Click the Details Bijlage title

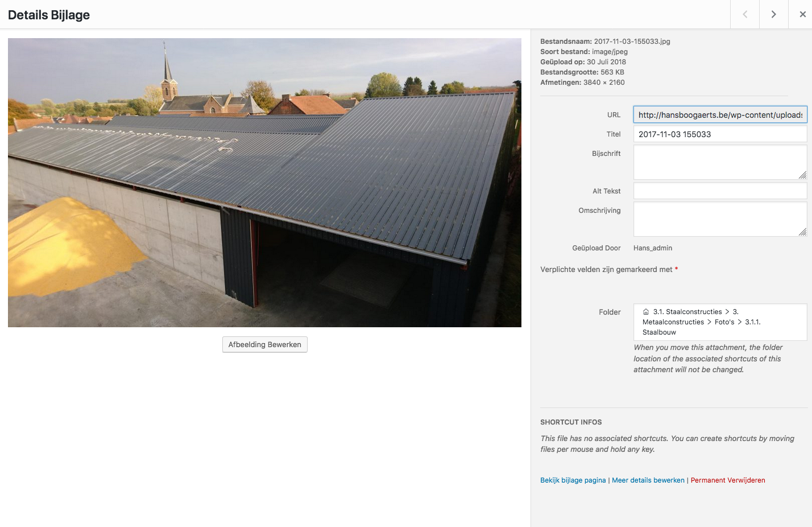coord(49,15)
